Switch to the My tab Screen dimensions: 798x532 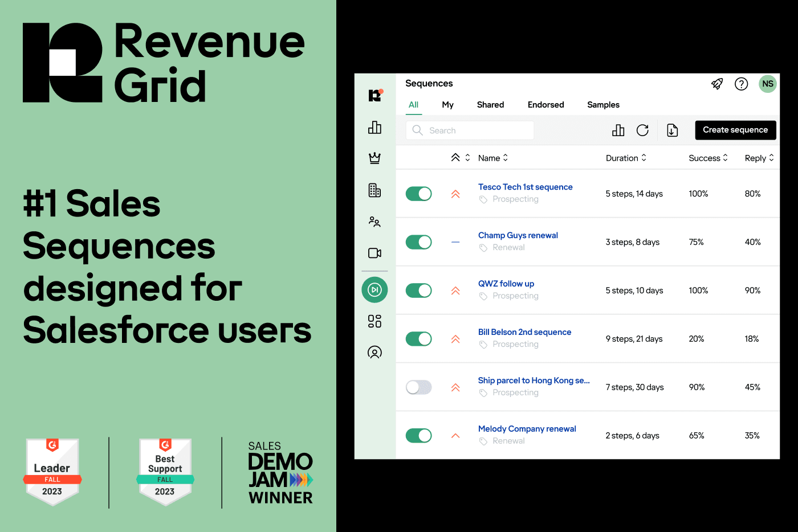click(x=448, y=105)
